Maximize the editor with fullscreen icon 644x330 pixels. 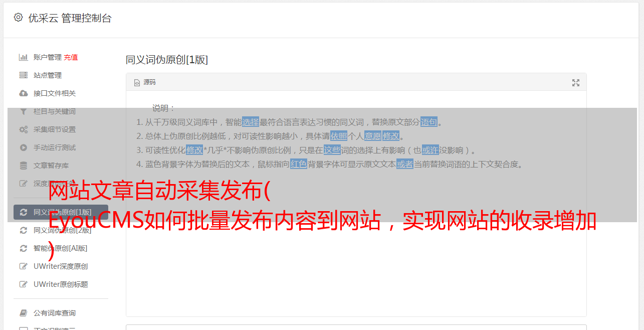tap(576, 83)
